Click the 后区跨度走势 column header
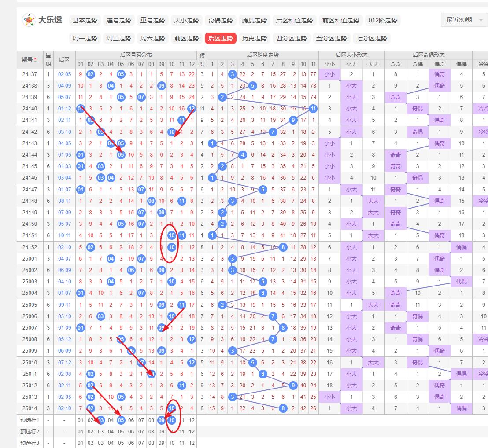 pos(262,55)
